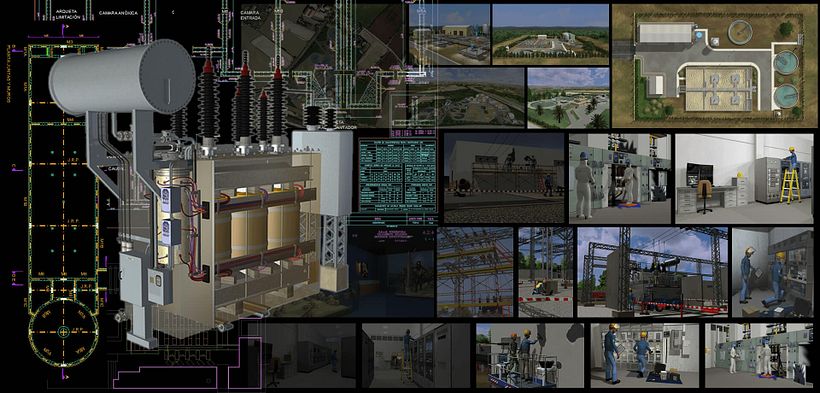
Task: Open the dusk aerial landscape render
Action: coord(465,97)
